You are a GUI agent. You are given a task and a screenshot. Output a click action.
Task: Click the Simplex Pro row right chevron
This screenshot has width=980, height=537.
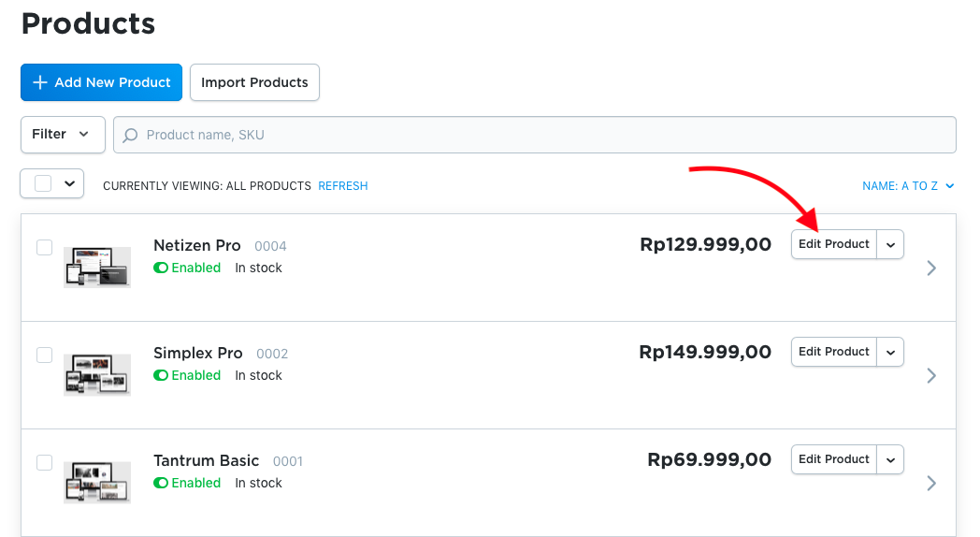(x=930, y=376)
